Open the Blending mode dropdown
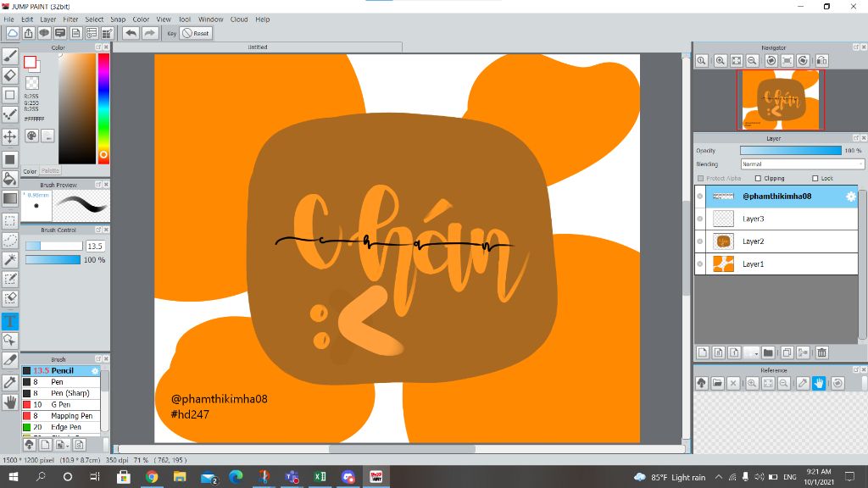868x488 pixels. [x=802, y=164]
